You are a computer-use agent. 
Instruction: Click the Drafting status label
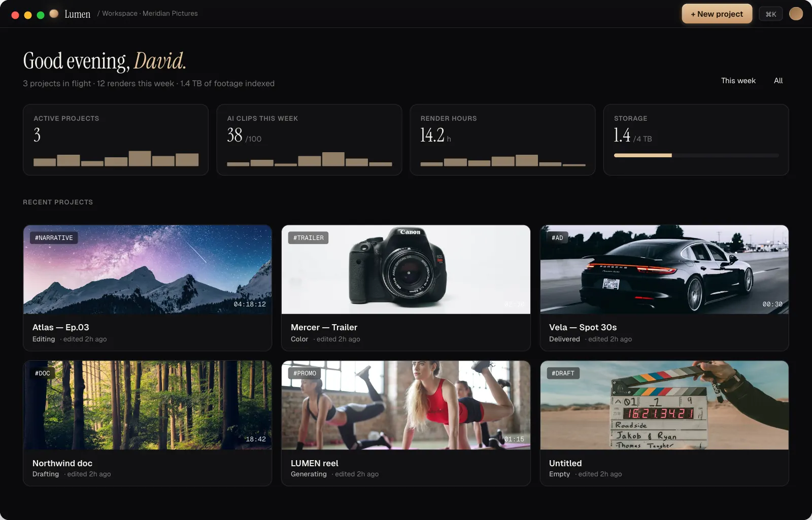[x=46, y=474]
